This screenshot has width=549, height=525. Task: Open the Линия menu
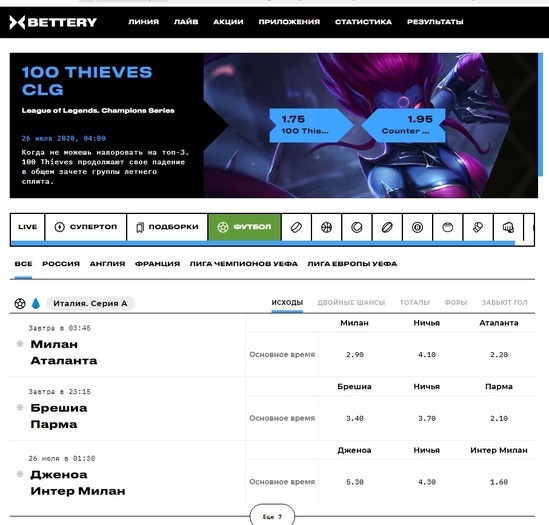click(144, 22)
